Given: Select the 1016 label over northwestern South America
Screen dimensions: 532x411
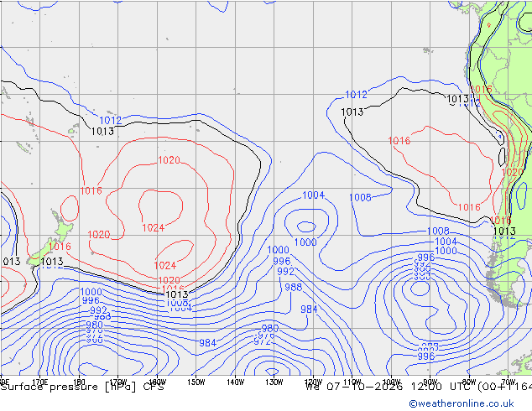Looking at the screenshot, I should pyautogui.click(x=481, y=90).
